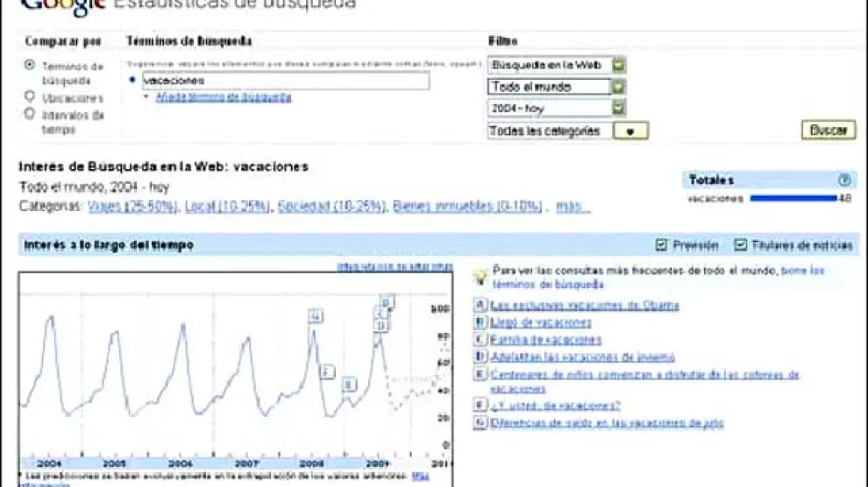Expand the Todo el mundo region dropdown

pyautogui.click(x=619, y=87)
